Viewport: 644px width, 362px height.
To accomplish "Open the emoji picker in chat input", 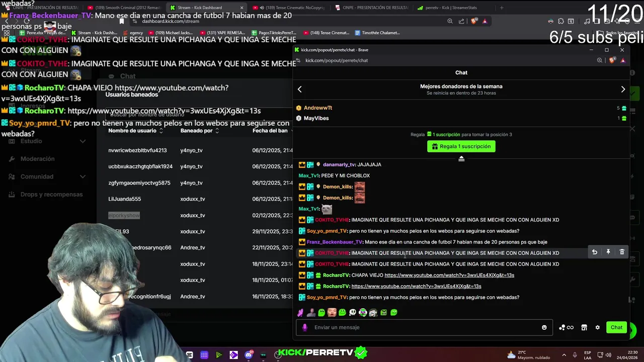I will 544,327.
